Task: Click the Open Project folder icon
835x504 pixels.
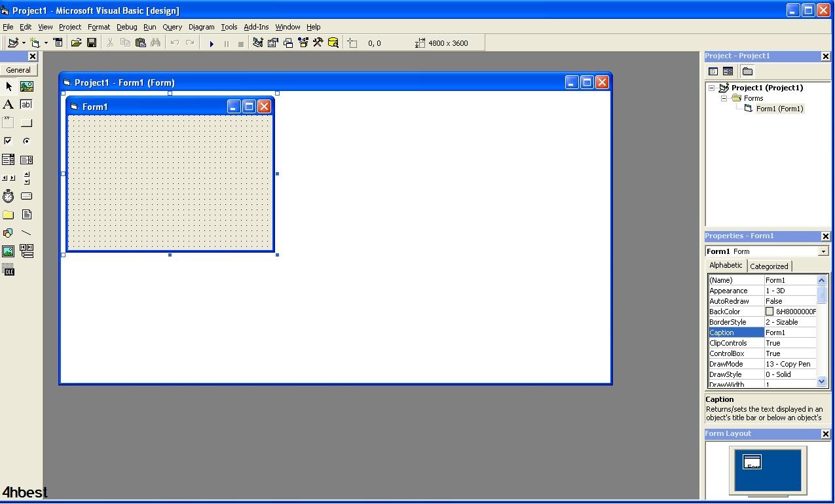Action: point(76,43)
